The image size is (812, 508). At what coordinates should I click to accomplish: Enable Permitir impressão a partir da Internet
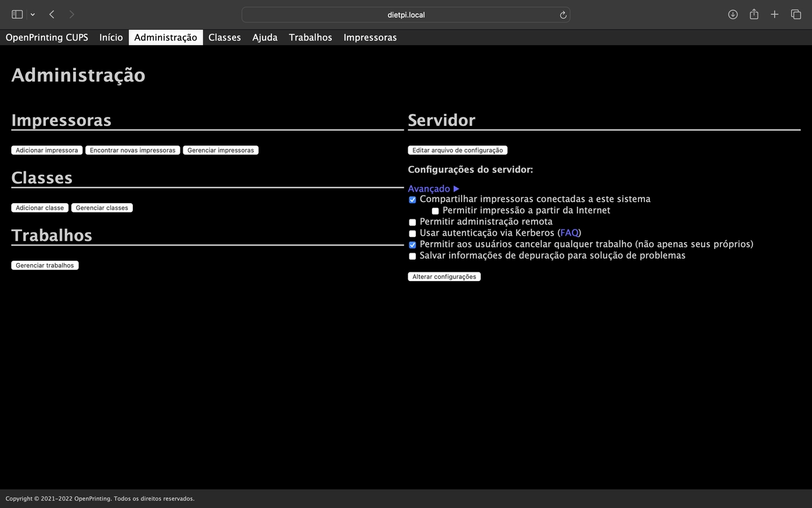435,211
